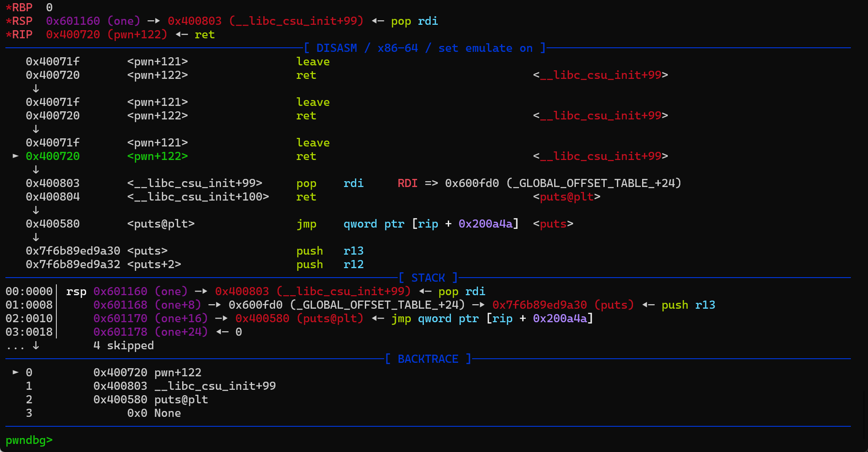Click the down arrow below the puts@plt jmp line
The width and height of the screenshot is (868, 452).
coord(36,237)
